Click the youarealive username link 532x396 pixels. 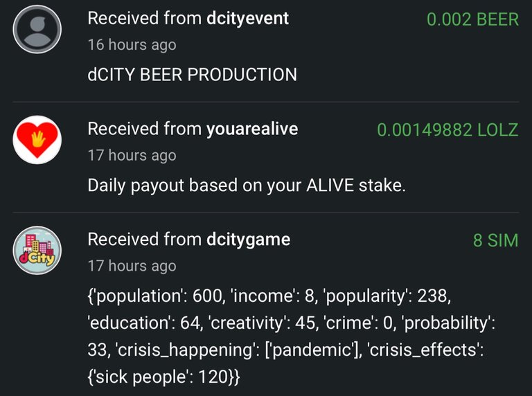[252, 129]
